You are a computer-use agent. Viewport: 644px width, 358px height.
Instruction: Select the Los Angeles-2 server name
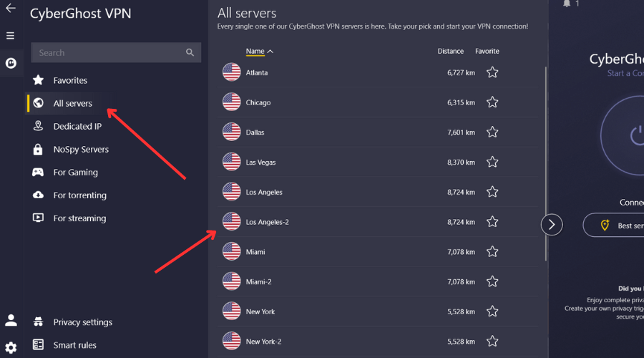coord(268,222)
